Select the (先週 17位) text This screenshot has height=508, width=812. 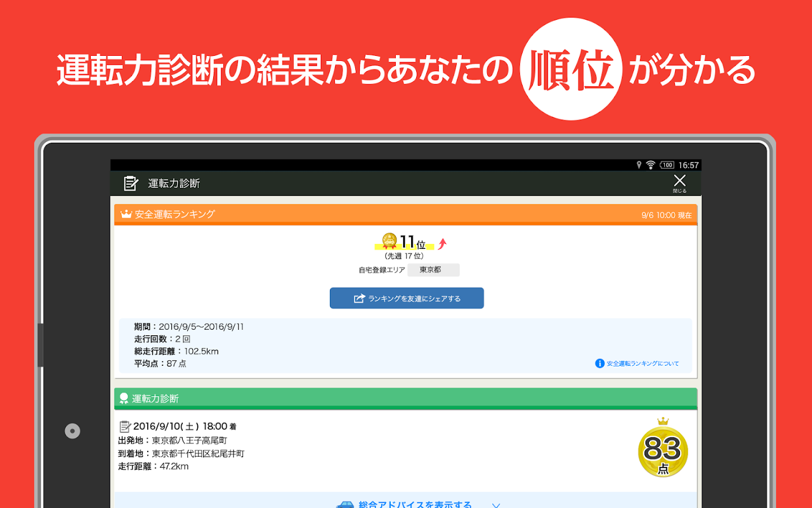tap(404, 256)
